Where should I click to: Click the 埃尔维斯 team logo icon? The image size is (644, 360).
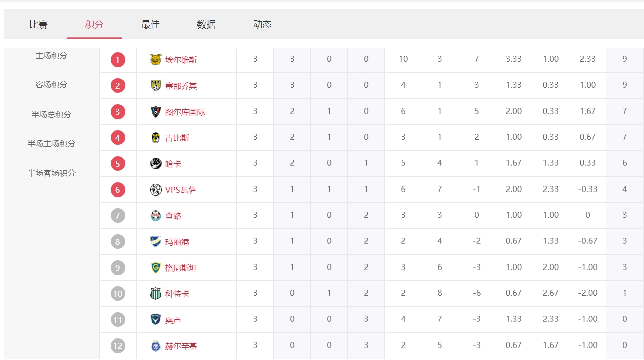point(156,60)
